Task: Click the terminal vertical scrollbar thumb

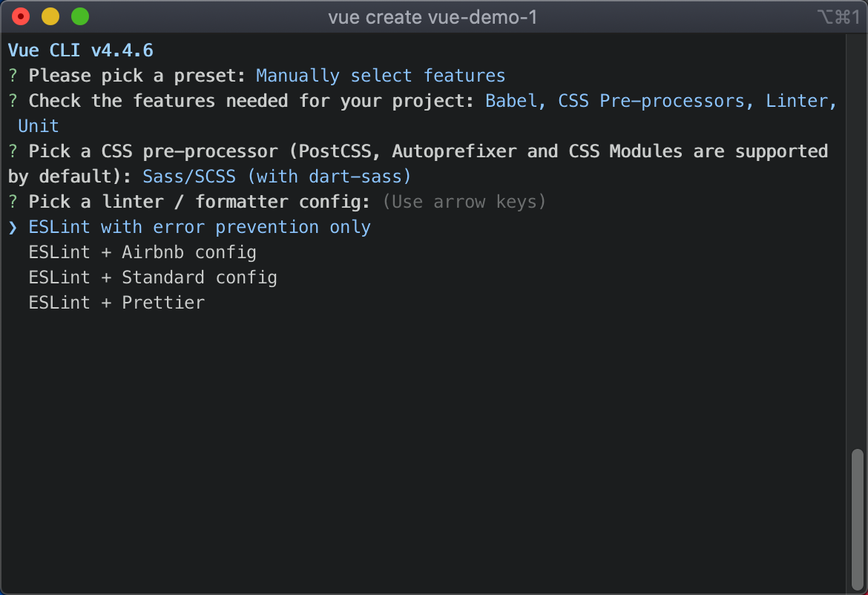Action: tap(857, 519)
